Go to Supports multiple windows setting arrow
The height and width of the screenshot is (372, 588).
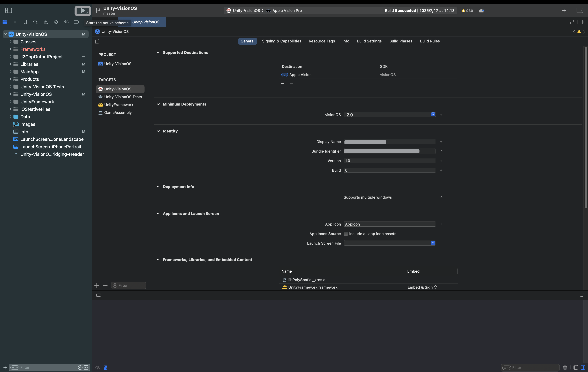441,197
